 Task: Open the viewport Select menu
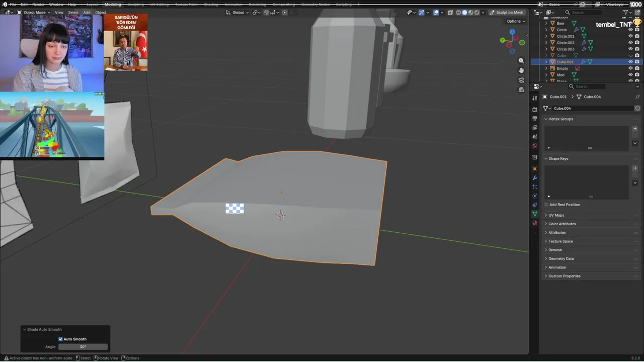pos(73,12)
